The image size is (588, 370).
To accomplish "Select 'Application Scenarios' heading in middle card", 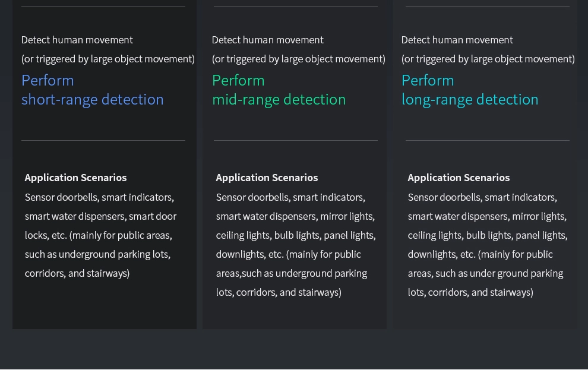I will [267, 178].
